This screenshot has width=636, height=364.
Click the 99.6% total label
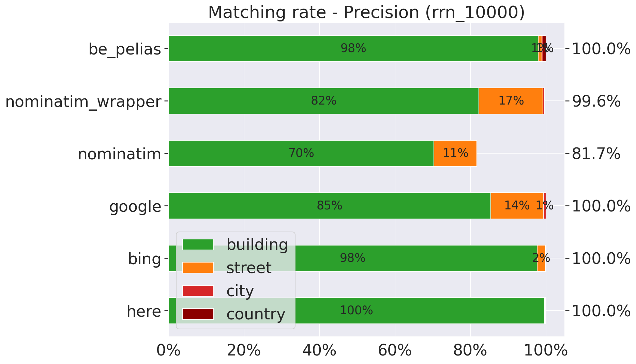(x=596, y=101)
